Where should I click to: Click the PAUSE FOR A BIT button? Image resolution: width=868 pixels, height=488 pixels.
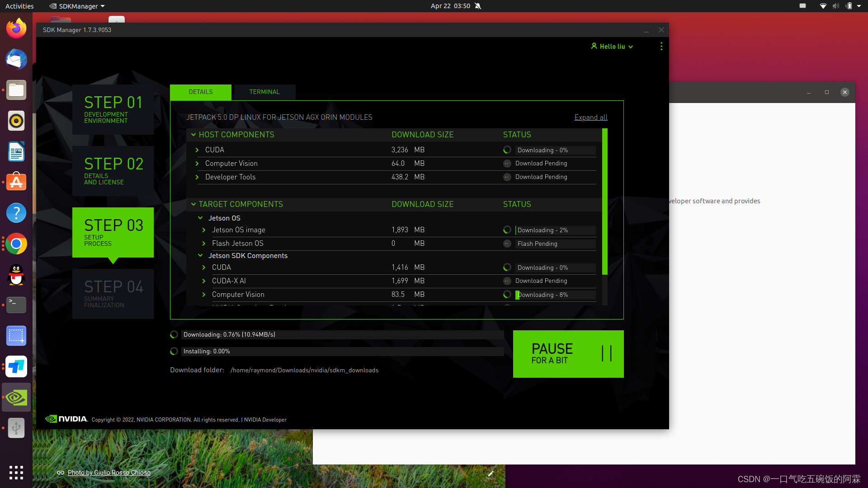(568, 354)
